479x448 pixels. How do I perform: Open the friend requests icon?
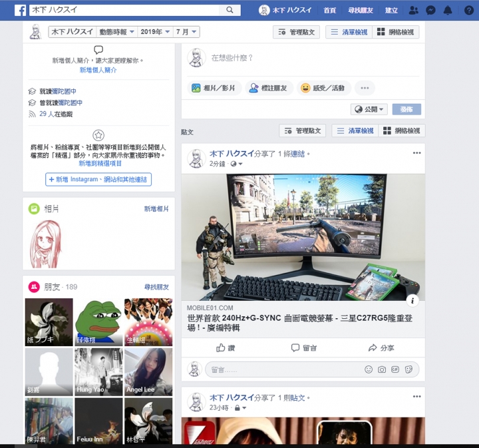pyautogui.click(x=413, y=11)
